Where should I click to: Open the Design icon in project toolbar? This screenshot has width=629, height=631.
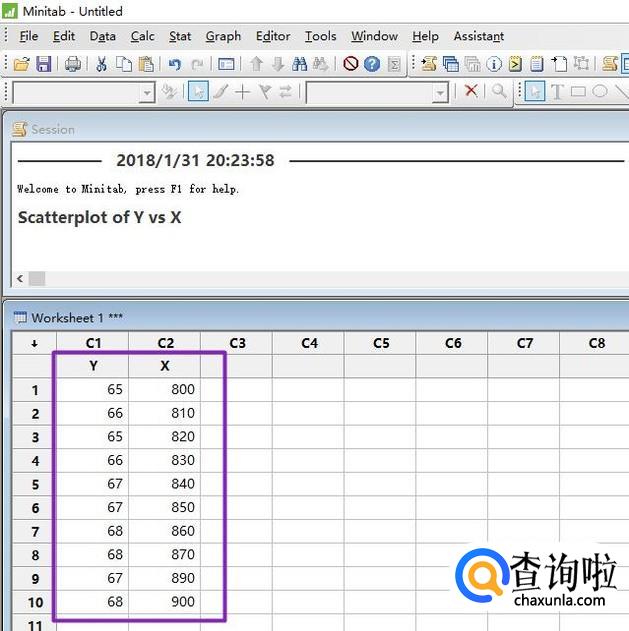pyautogui.click(x=581, y=64)
